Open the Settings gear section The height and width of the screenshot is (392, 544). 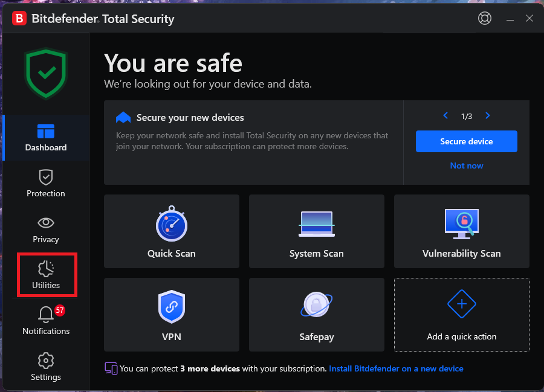pos(46,367)
